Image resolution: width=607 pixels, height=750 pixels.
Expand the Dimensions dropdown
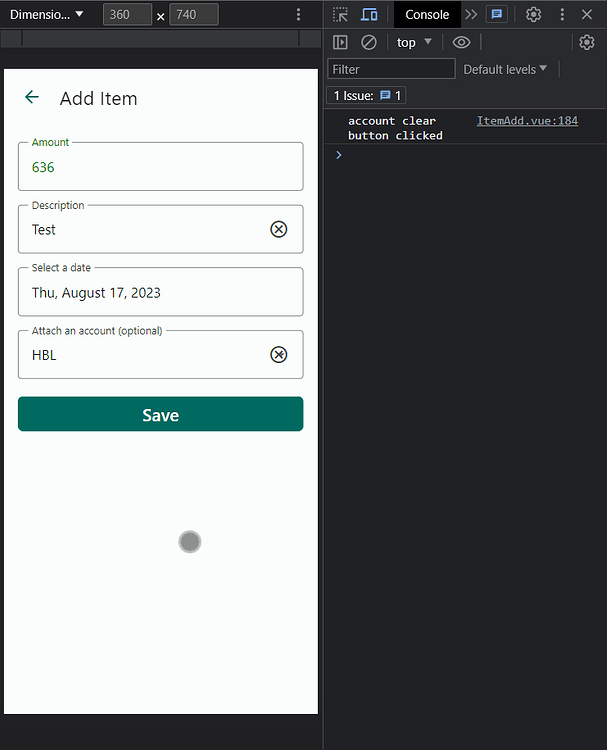click(46, 14)
